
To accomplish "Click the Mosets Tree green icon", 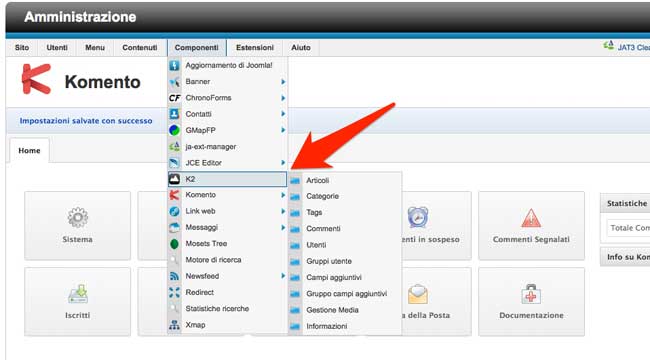I will [x=175, y=244].
